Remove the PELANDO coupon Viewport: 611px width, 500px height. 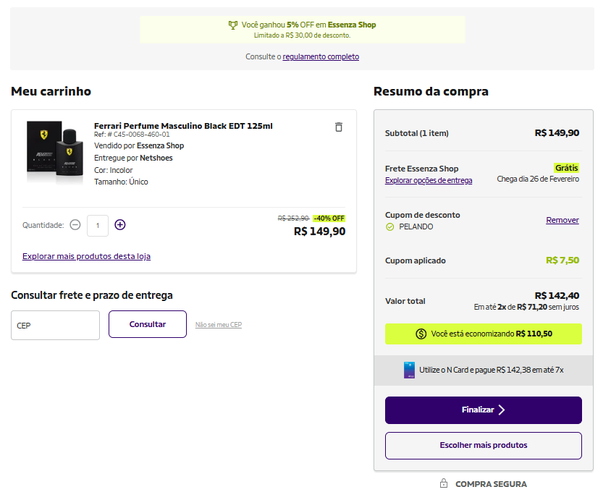tap(562, 220)
